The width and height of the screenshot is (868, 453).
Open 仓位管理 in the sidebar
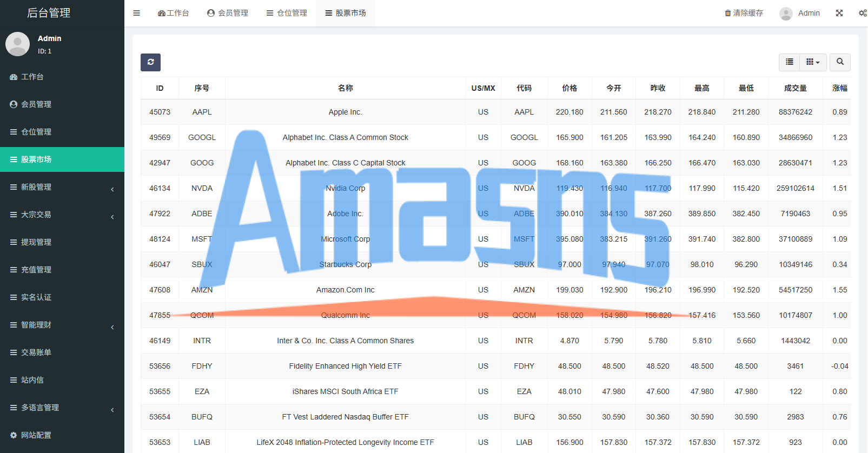(x=62, y=132)
